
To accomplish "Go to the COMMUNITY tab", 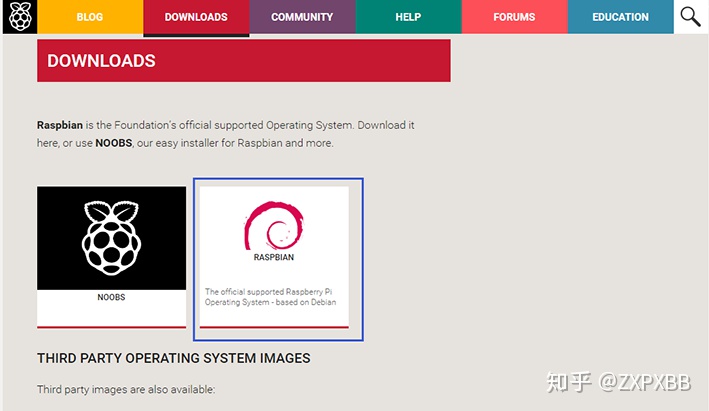I will (303, 17).
